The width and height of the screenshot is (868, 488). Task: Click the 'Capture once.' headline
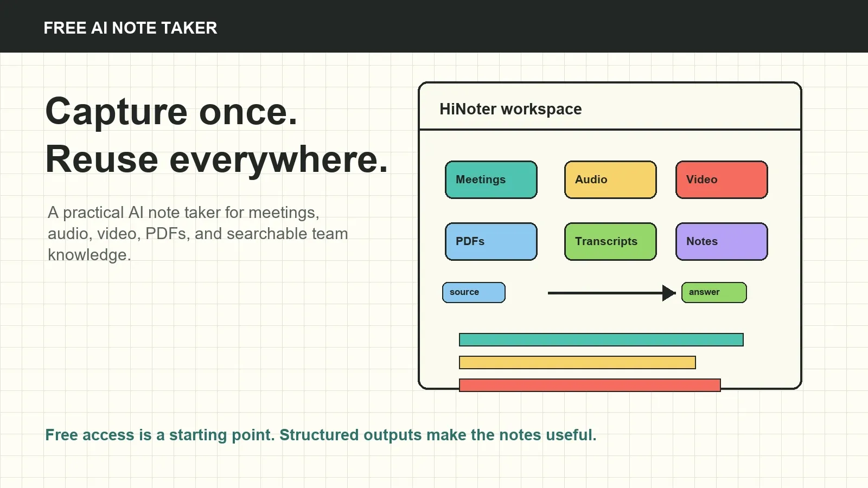[171, 111]
